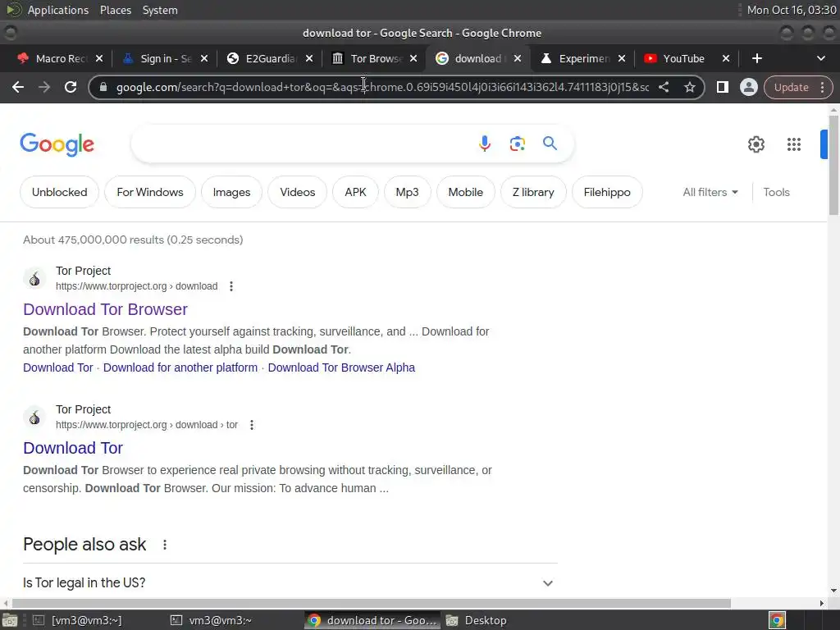Reload the Google search page
The image size is (840, 630).
click(x=71, y=87)
